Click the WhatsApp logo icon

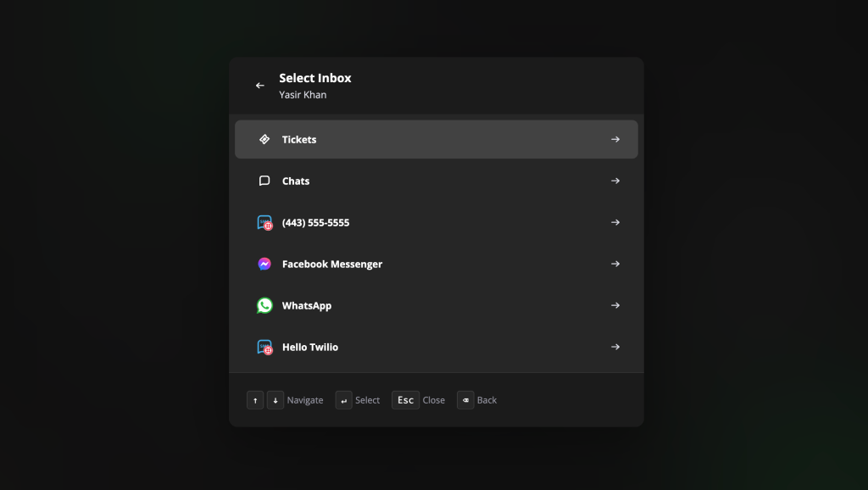pos(264,306)
